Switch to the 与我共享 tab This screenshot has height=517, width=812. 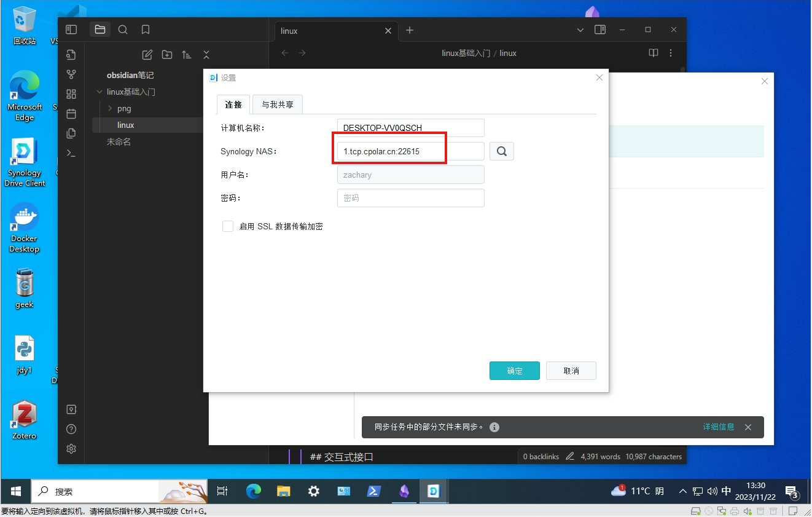tap(278, 105)
